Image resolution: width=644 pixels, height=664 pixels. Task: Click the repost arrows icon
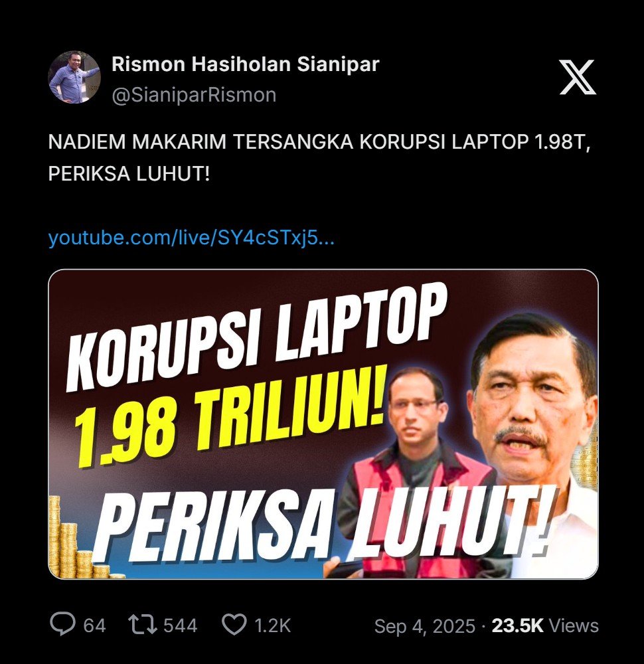(x=143, y=625)
